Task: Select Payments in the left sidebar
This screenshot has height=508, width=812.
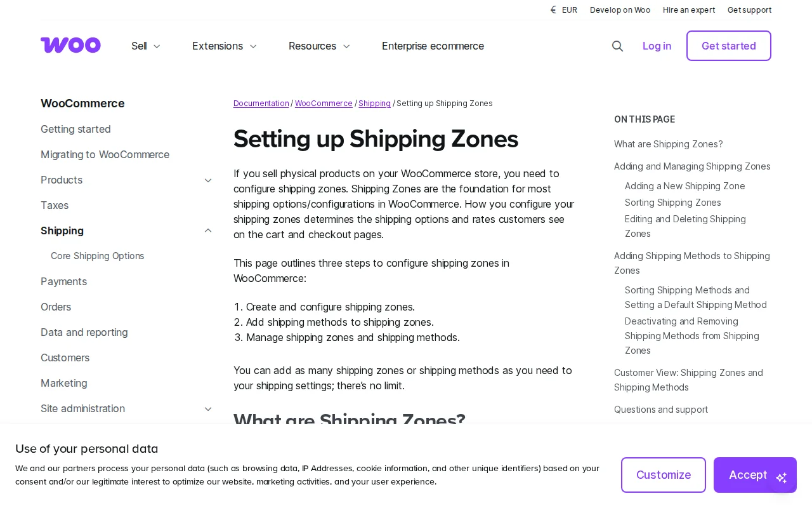Action: coord(63,281)
